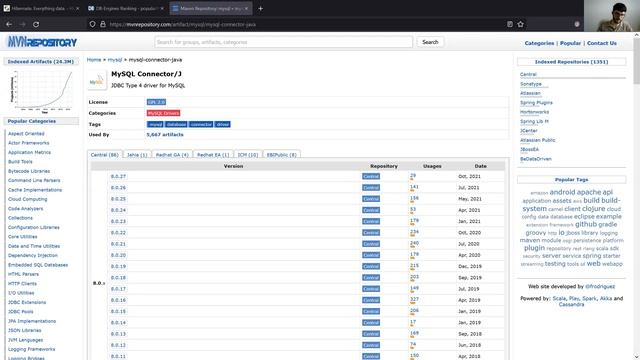Select the EBIPublic (8) tab
The image size is (640, 360).
point(282,155)
